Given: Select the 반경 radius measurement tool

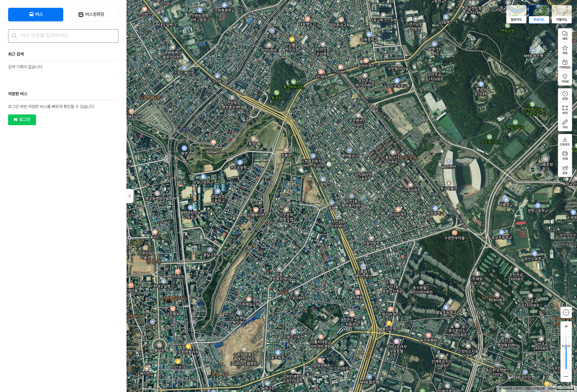Looking at the screenshot, I should coord(565,95).
